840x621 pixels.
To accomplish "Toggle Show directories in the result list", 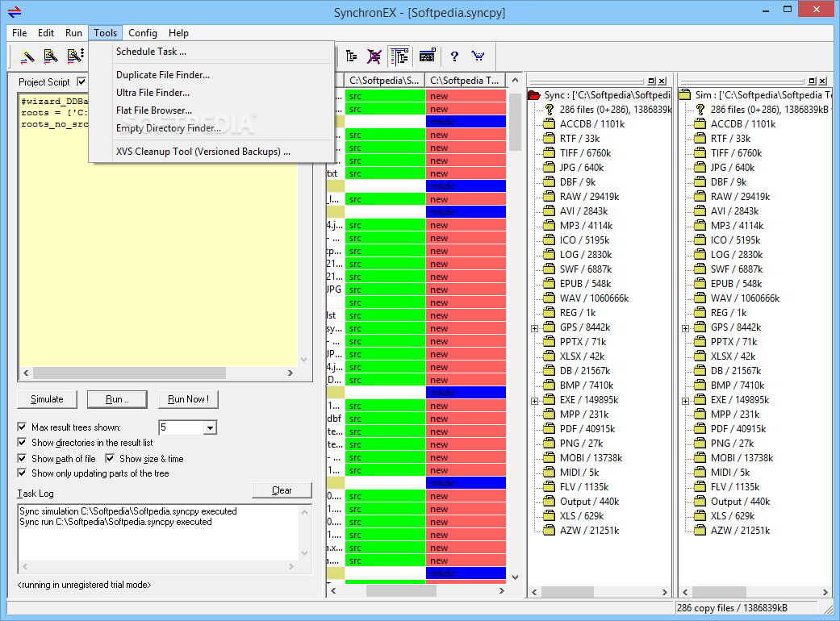I will coord(22,442).
